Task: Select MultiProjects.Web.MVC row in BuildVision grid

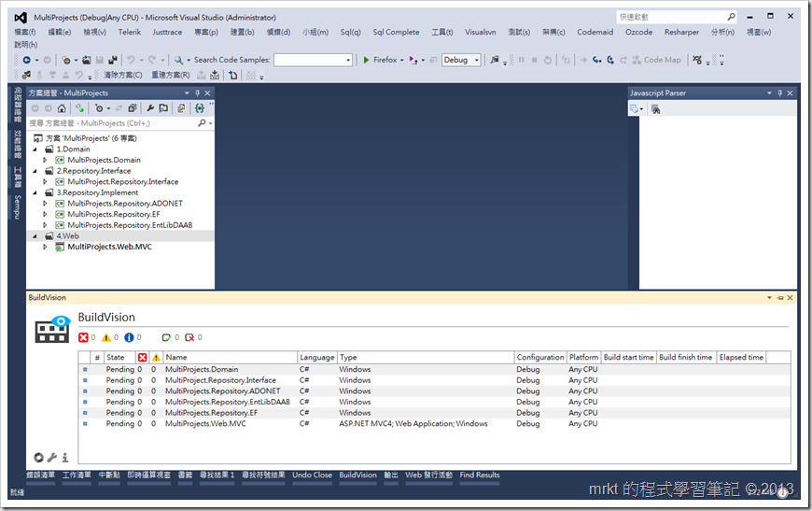Action: [x=435, y=424]
